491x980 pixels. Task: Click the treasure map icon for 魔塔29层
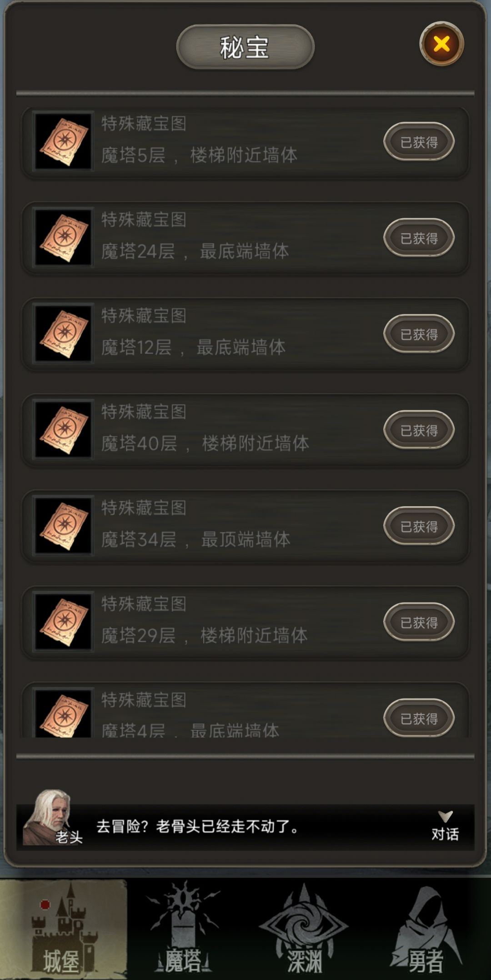pyautogui.click(x=63, y=622)
